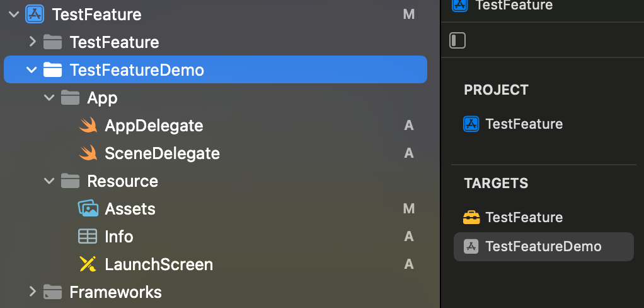Screen dimensions: 644x308
Task: Expand the Frameworks folder chevron
Action: tap(32, 292)
